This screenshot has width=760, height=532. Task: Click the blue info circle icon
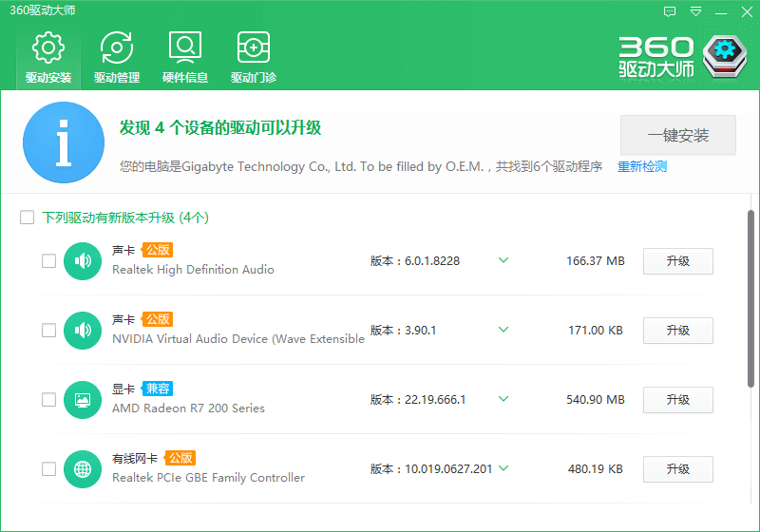(64, 142)
